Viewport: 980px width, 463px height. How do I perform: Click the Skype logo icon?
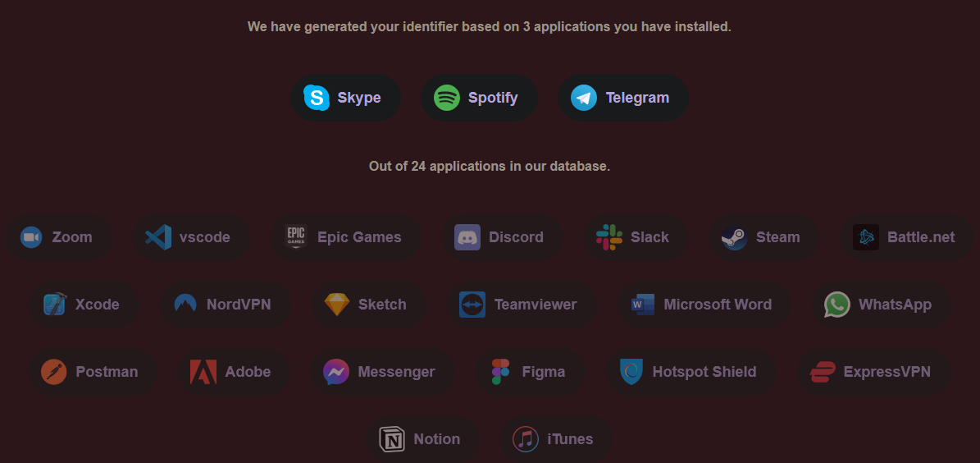point(317,98)
